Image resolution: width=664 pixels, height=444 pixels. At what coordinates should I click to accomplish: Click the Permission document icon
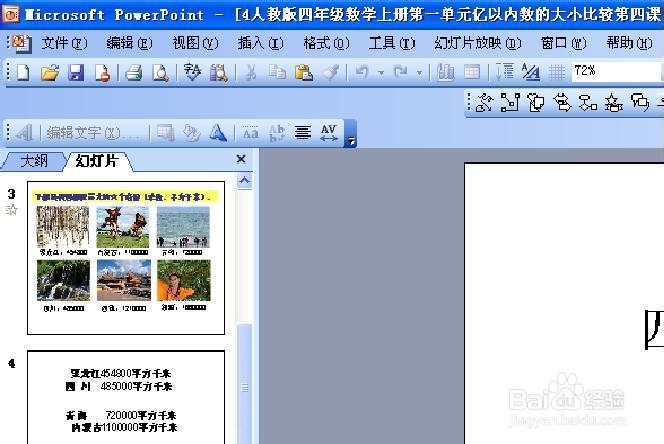coord(102,72)
